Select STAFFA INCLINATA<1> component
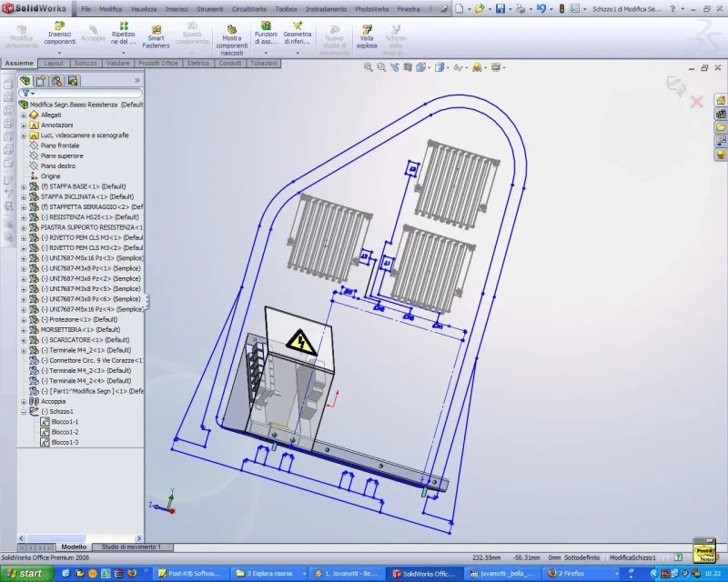Viewport: 728px width, 582px height. pyautogui.click(x=87, y=196)
